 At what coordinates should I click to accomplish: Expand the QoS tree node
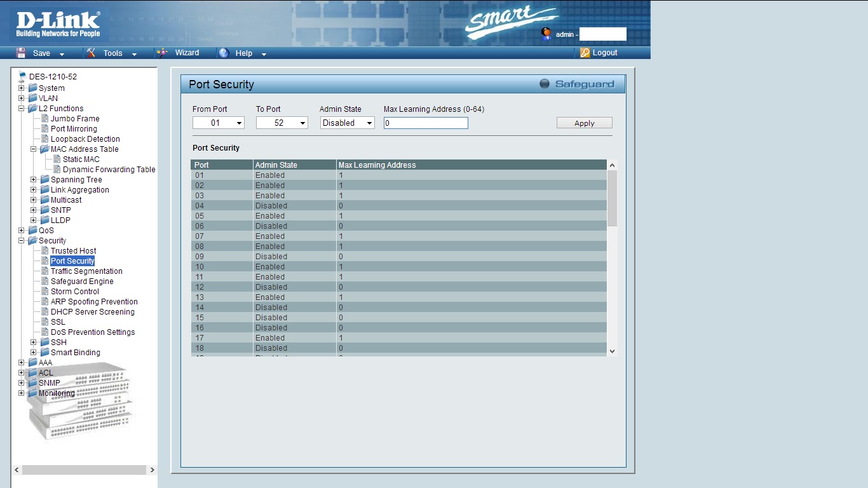click(x=21, y=230)
